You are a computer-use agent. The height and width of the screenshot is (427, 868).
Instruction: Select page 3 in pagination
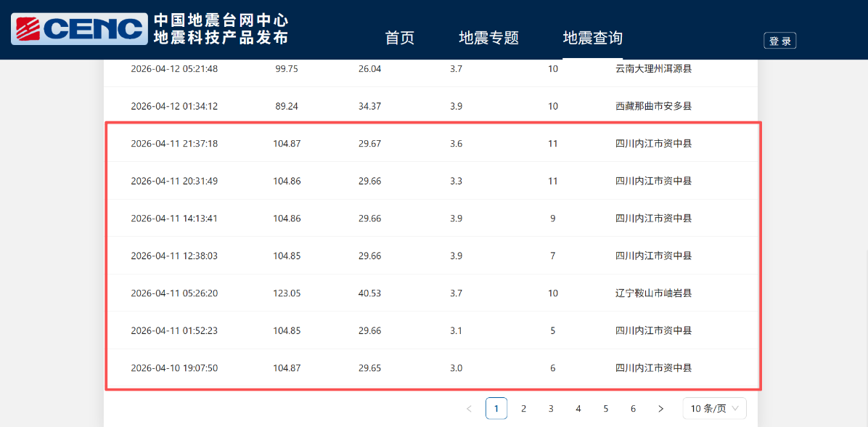(x=551, y=408)
